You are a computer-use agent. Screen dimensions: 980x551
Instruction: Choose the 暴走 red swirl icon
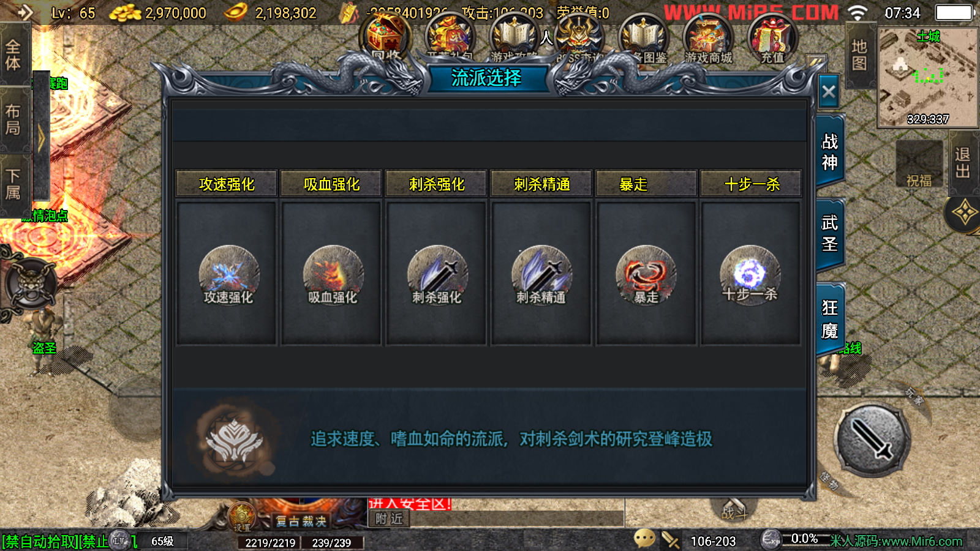click(646, 274)
